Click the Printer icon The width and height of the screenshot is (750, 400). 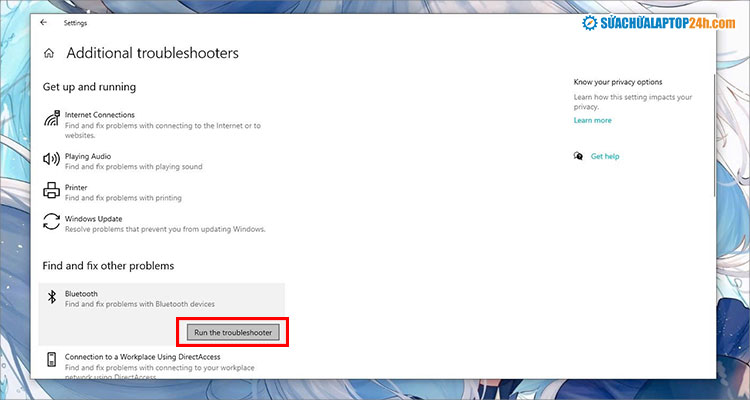tap(52, 190)
